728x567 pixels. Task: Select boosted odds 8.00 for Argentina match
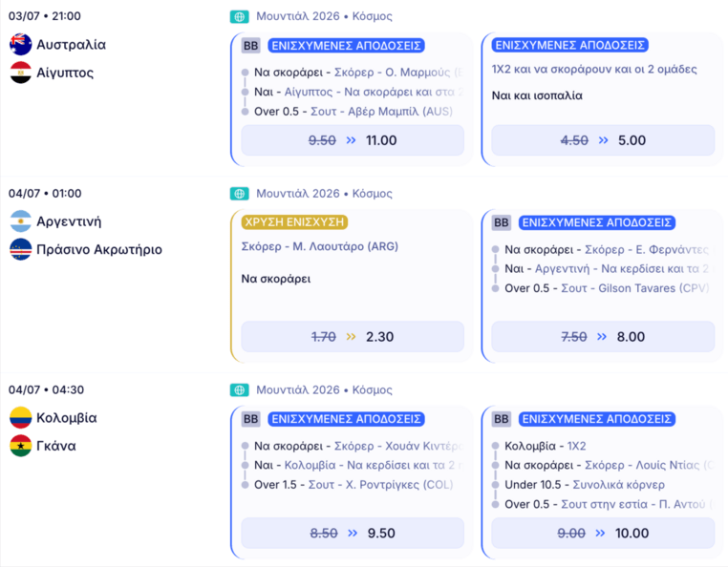pos(603,336)
